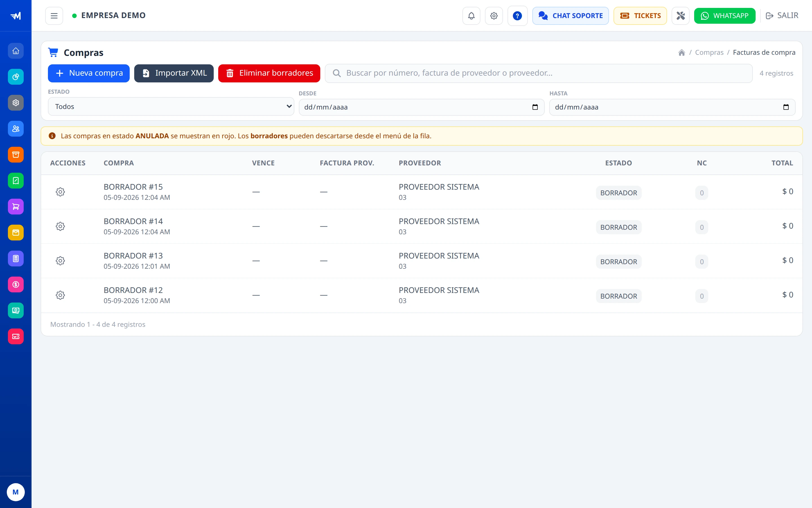Image resolution: width=812 pixels, height=508 pixels.
Task: Click the home icon in breadcrumb
Action: tap(681, 52)
